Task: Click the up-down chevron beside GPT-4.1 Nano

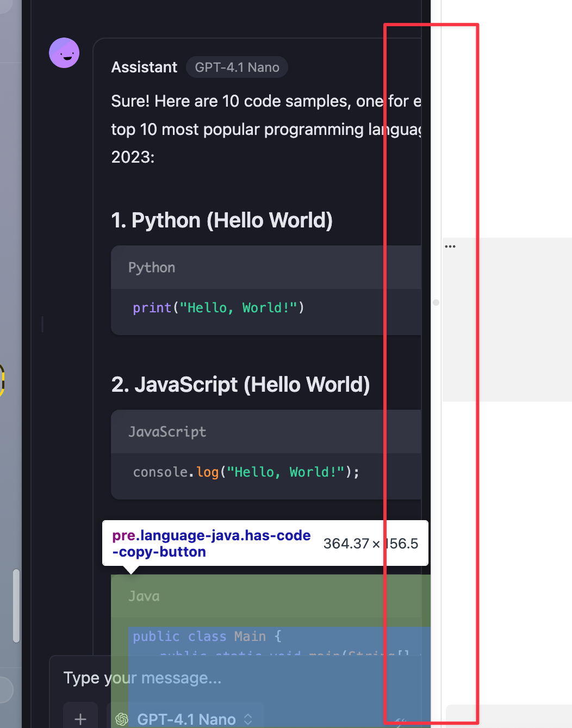Action: [248, 719]
